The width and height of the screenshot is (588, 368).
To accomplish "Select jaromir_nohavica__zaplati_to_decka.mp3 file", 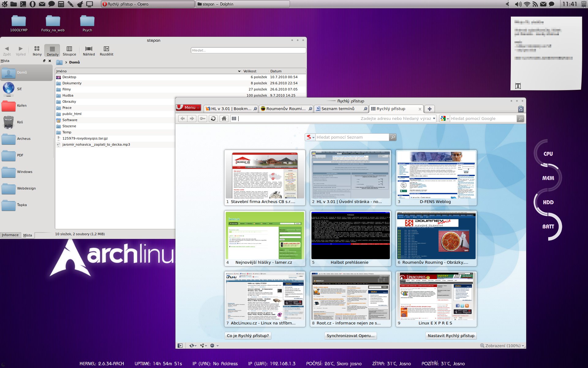I will [x=115, y=144].
